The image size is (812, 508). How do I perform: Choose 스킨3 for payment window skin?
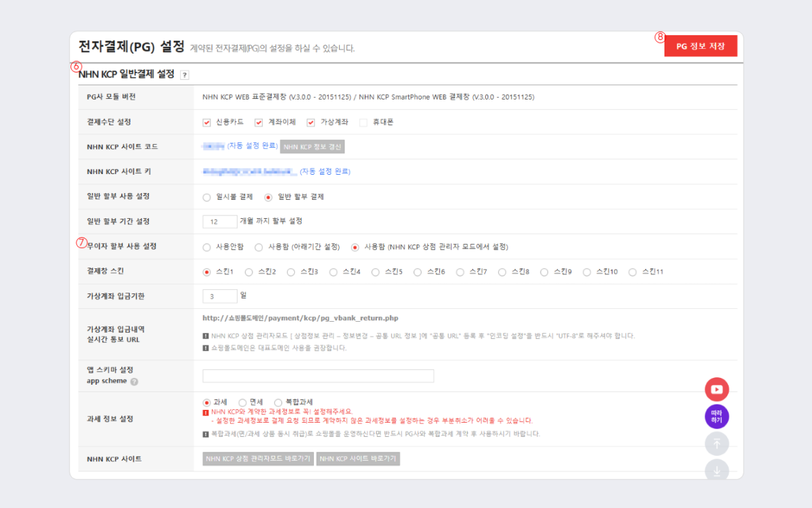click(291, 272)
